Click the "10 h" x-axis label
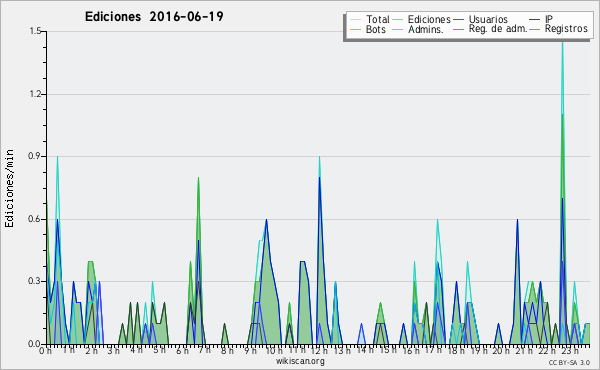Image resolution: width=600 pixels, height=370 pixels. [274, 350]
